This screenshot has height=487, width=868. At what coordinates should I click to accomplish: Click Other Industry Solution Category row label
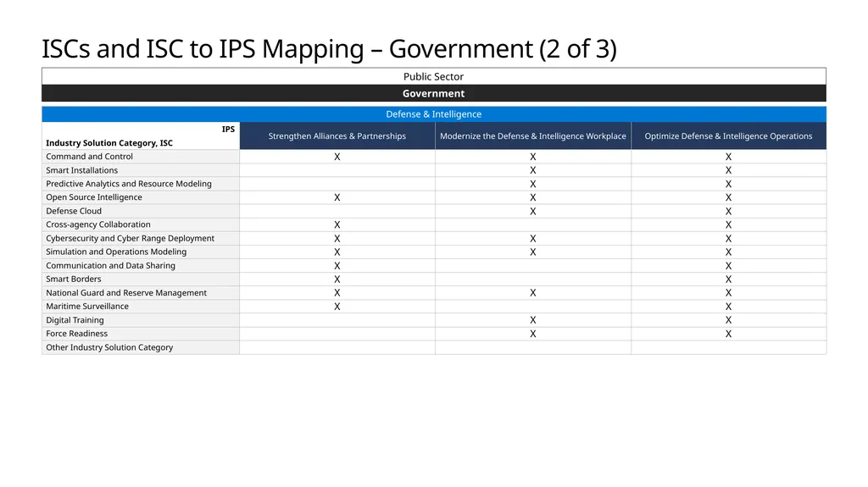tap(109, 347)
